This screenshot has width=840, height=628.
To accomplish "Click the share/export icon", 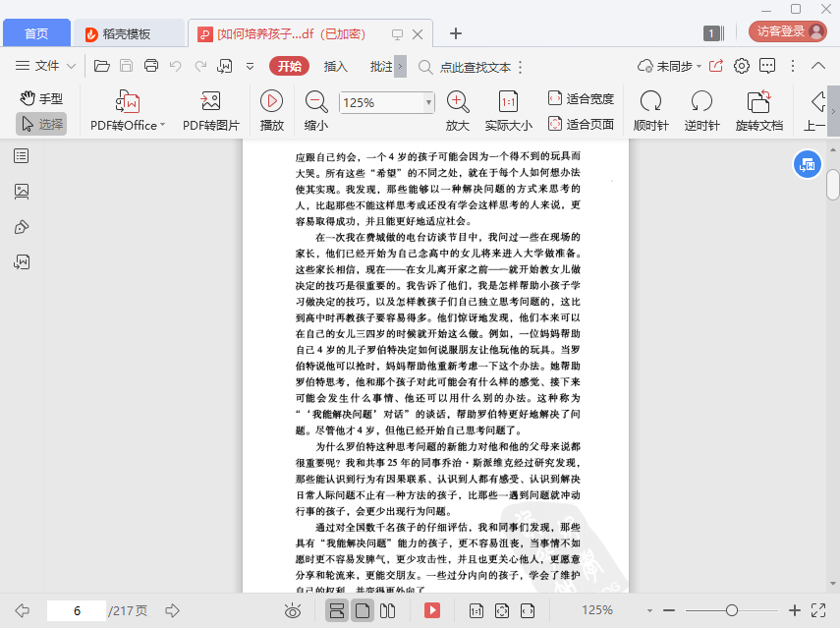I will 716,66.
